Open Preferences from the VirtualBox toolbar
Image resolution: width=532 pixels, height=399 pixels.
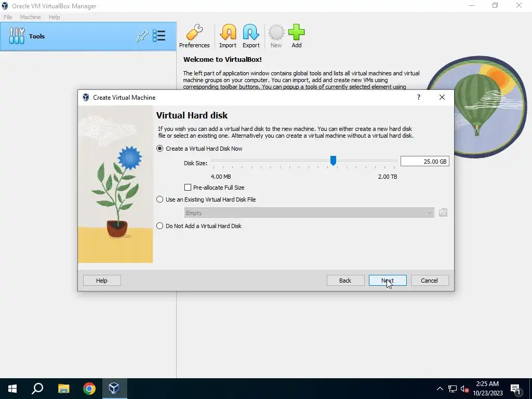pyautogui.click(x=194, y=36)
